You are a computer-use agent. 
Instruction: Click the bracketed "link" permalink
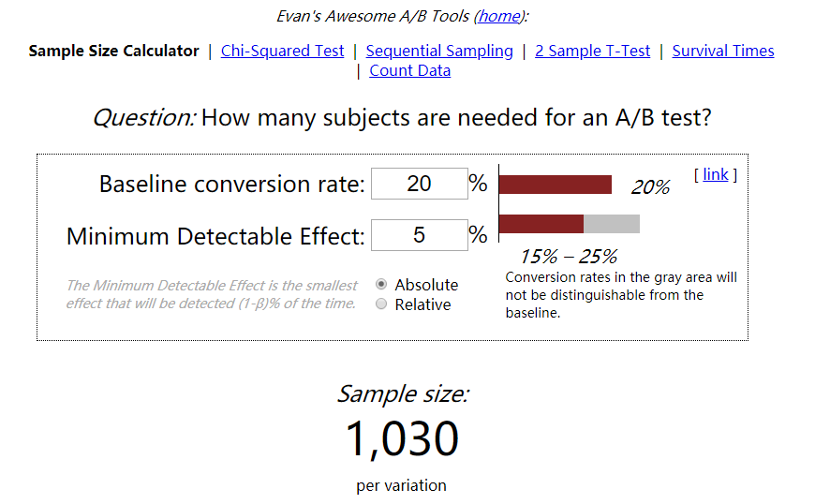tap(716, 174)
